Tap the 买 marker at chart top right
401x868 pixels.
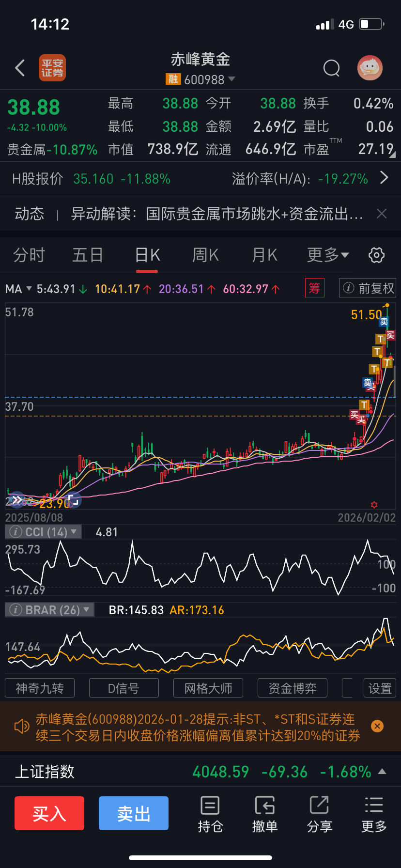tap(390, 335)
